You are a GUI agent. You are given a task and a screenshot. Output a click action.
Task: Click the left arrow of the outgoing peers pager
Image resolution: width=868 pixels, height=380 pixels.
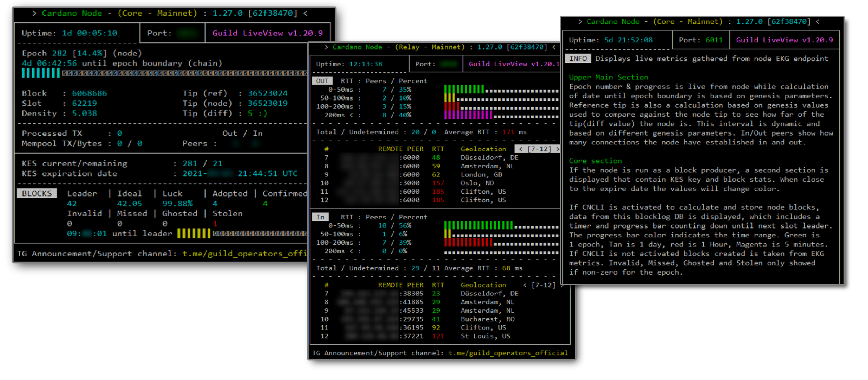[521, 149]
